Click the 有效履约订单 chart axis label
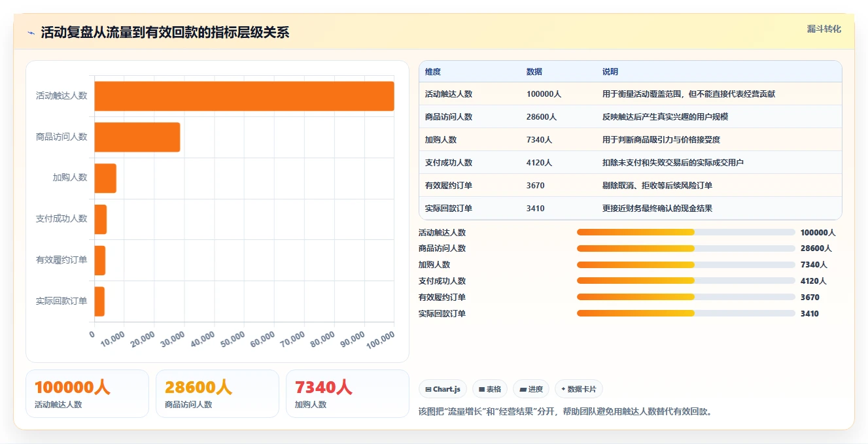868x444 pixels. [x=61, y=260]
